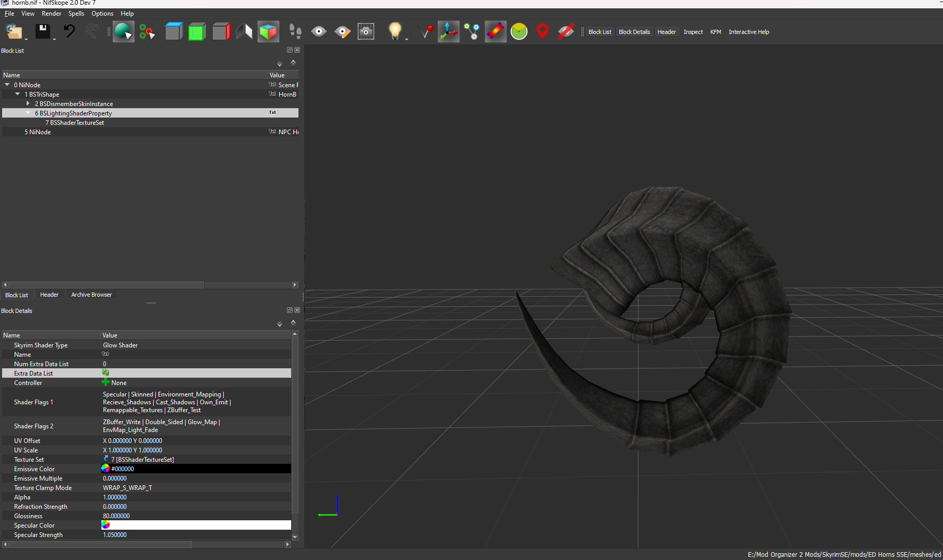Image resolution: width=943 pixels, height=560 pixels.
Task: Toggle the hidden eye with red slash icon
Action: [x=566, y=32]
